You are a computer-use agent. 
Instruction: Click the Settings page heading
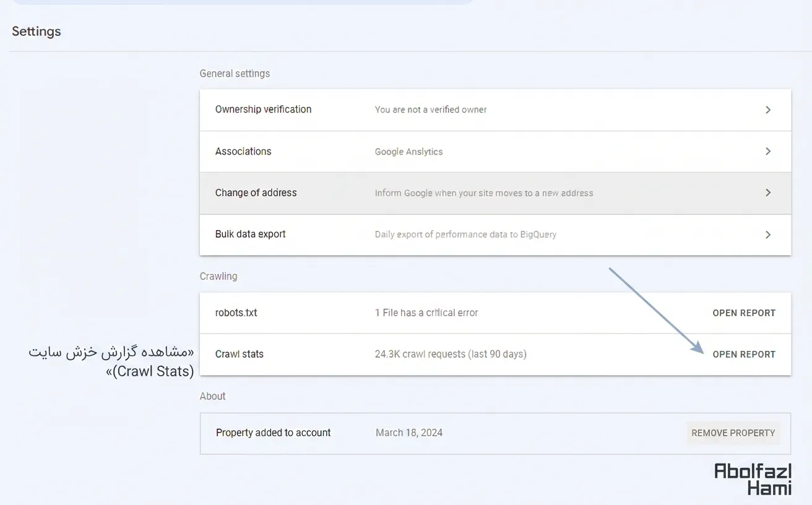pyautogui.click(x=37, y=32)
